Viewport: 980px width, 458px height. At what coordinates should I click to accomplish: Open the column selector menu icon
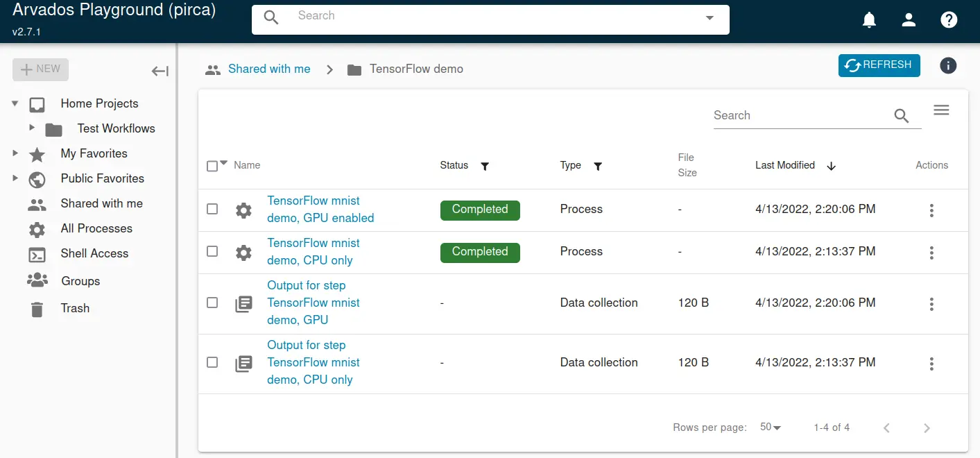coord(941,110)
